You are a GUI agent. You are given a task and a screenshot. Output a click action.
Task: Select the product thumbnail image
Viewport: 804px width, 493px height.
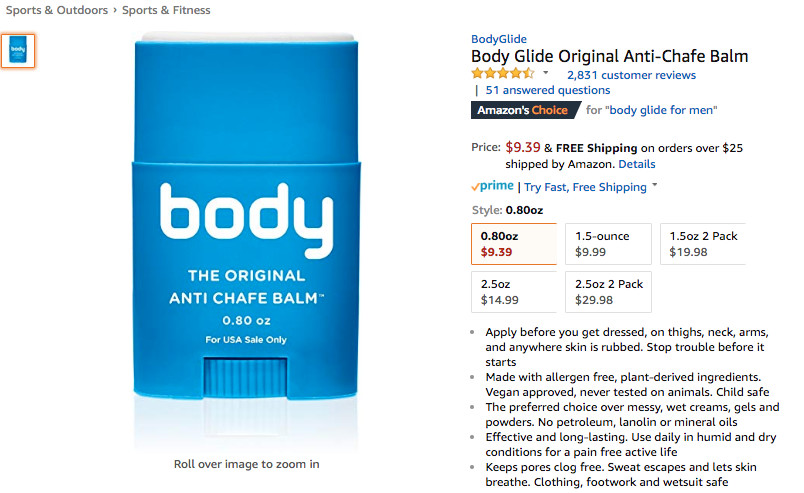tap(18, 51)
